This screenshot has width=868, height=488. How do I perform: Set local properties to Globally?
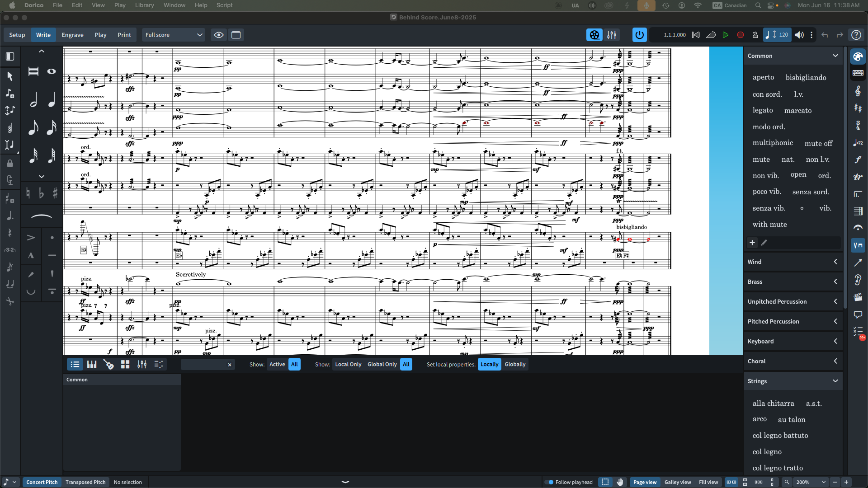coord(515,364)
